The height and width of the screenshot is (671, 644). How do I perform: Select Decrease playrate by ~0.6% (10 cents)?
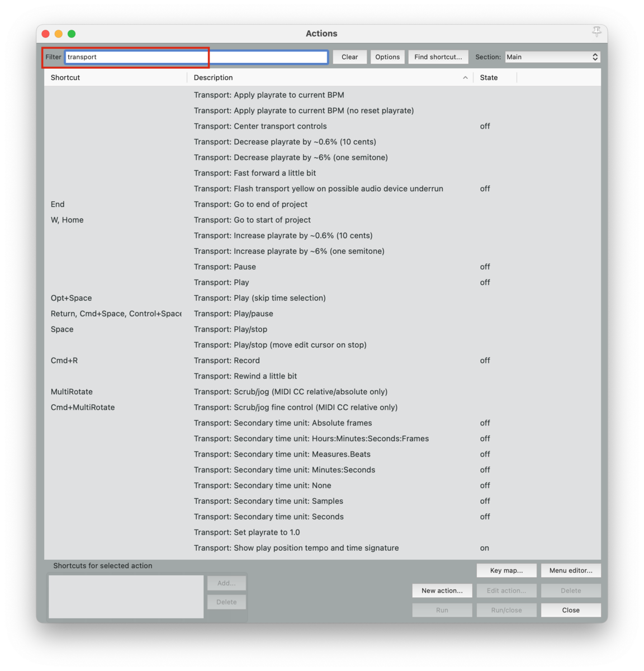[285, 142]
